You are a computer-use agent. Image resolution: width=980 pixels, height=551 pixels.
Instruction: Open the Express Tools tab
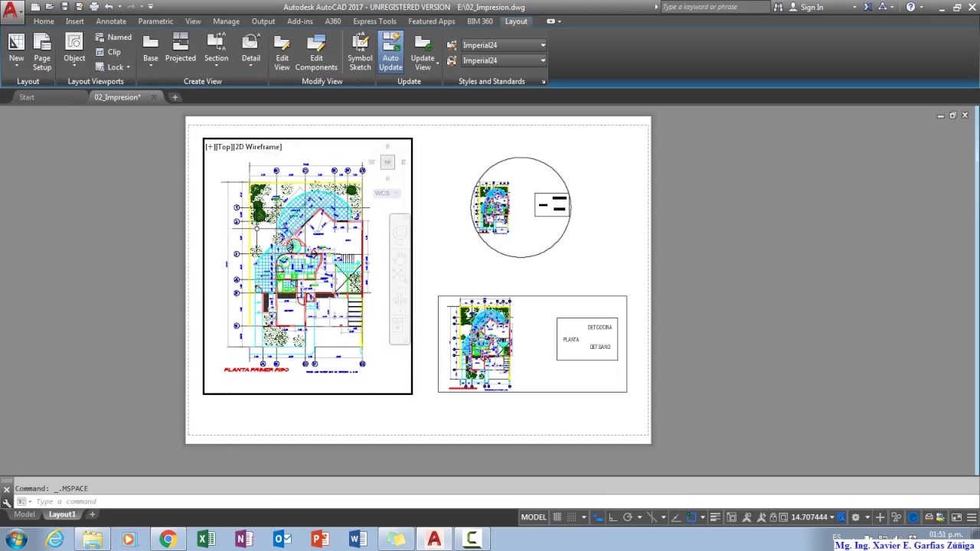click(374, 21)
